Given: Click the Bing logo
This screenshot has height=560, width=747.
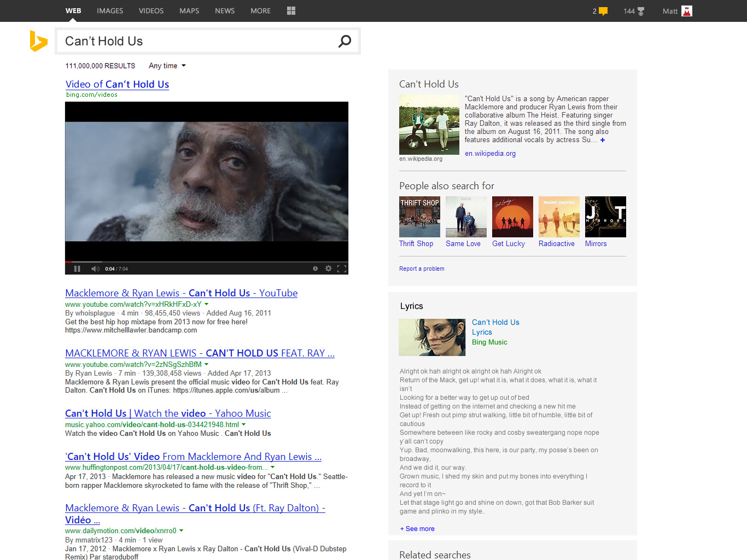Looking at the screenshot, I should pos(38,41).
